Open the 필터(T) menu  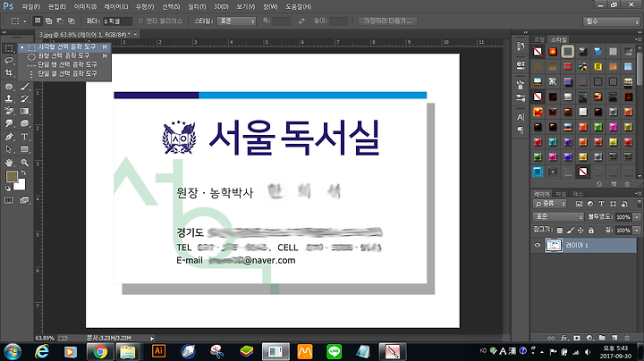(197, 7)
